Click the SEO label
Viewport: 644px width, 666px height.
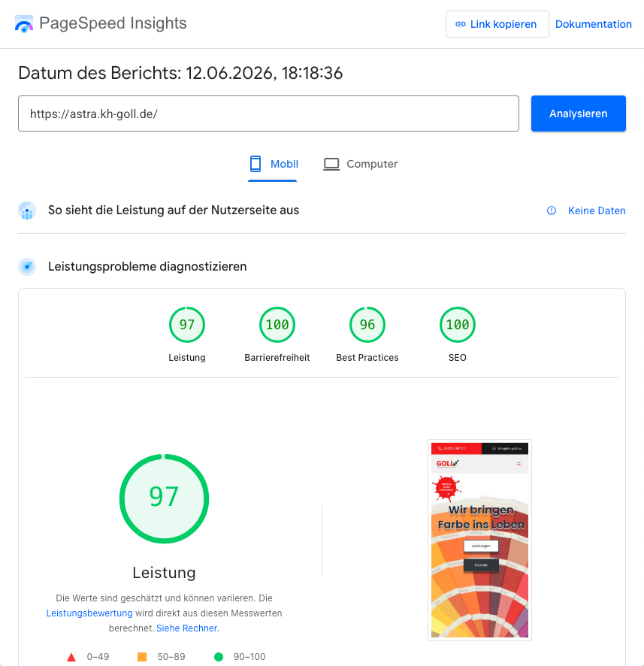457,358
